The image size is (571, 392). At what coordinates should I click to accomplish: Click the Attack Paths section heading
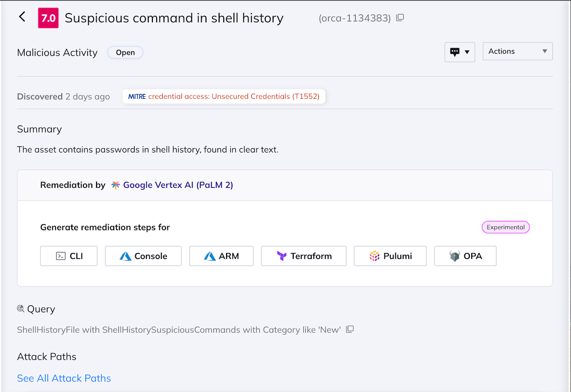coord(47,356)
